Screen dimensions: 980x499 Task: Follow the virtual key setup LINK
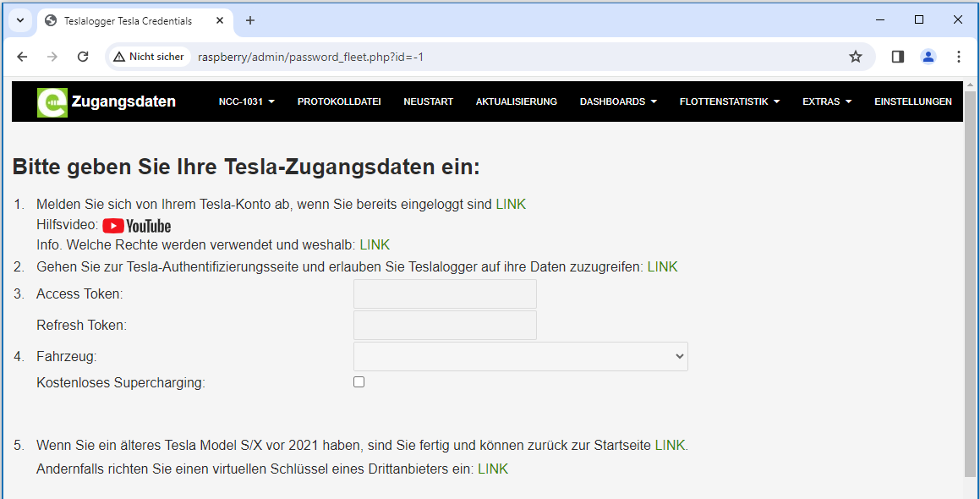click(493, 469)
